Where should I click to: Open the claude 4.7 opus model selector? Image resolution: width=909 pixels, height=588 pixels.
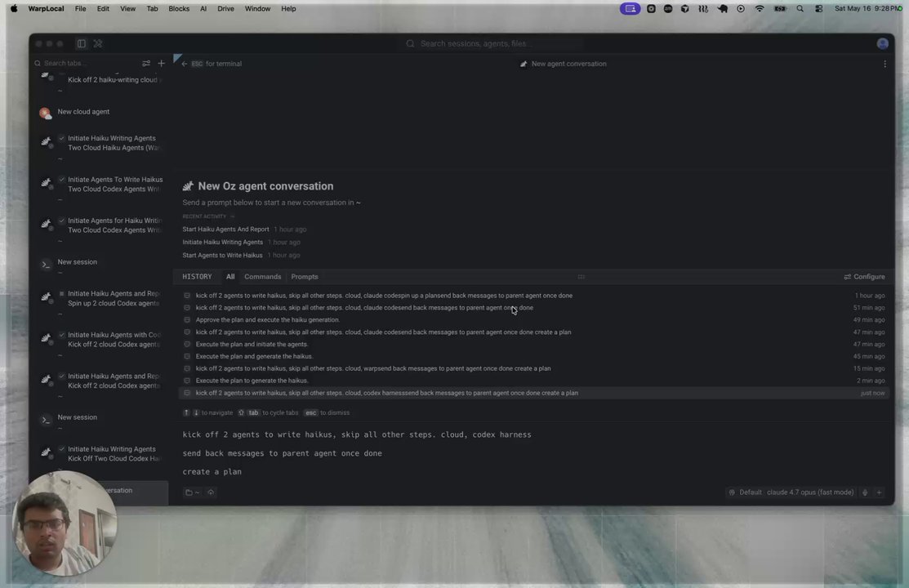810,492
